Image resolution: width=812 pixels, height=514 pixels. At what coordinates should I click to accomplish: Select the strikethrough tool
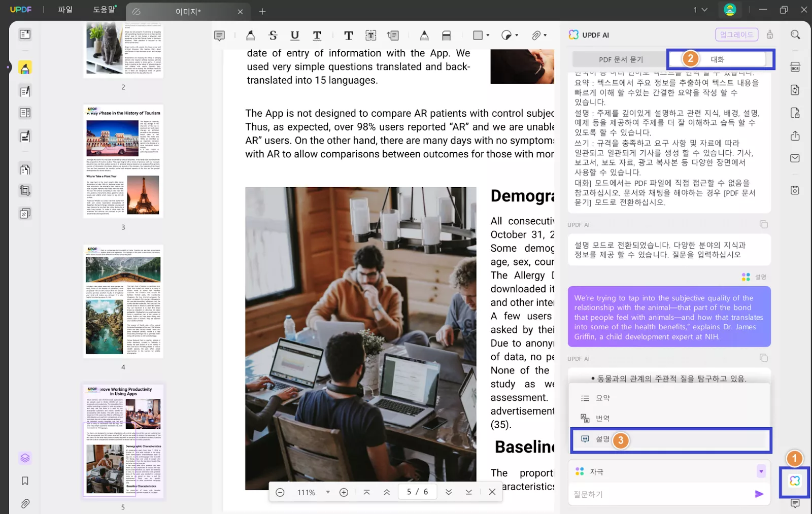[273, 36]
